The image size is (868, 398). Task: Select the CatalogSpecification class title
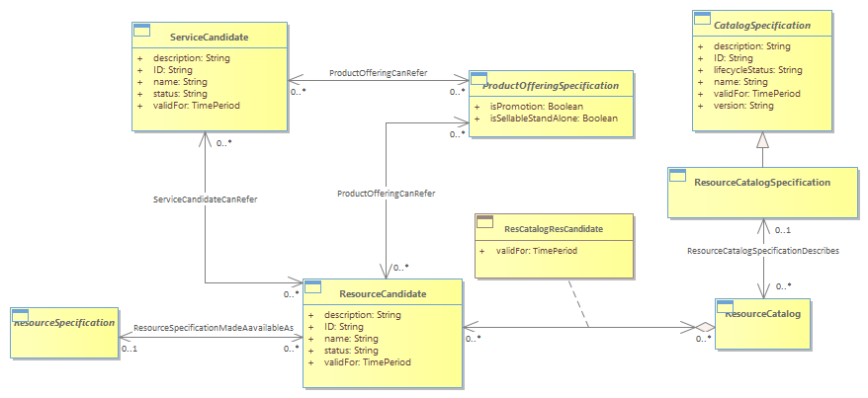[x=762, y=26]
